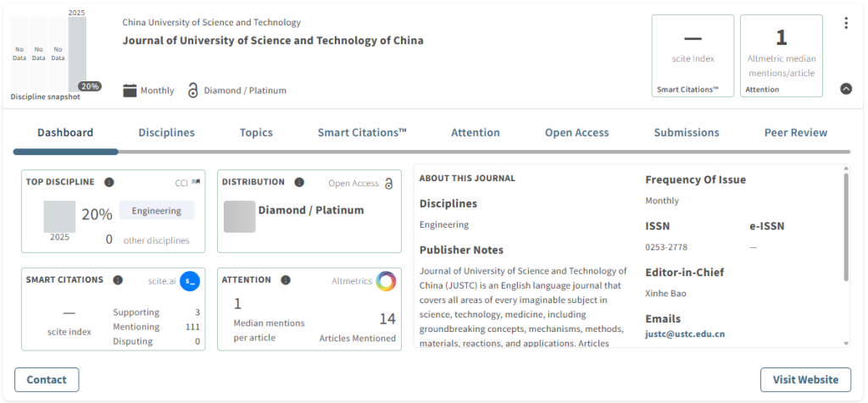Click China University of Science and Technology text
This screenshot has width=868, height=403.
coord(211,23)
